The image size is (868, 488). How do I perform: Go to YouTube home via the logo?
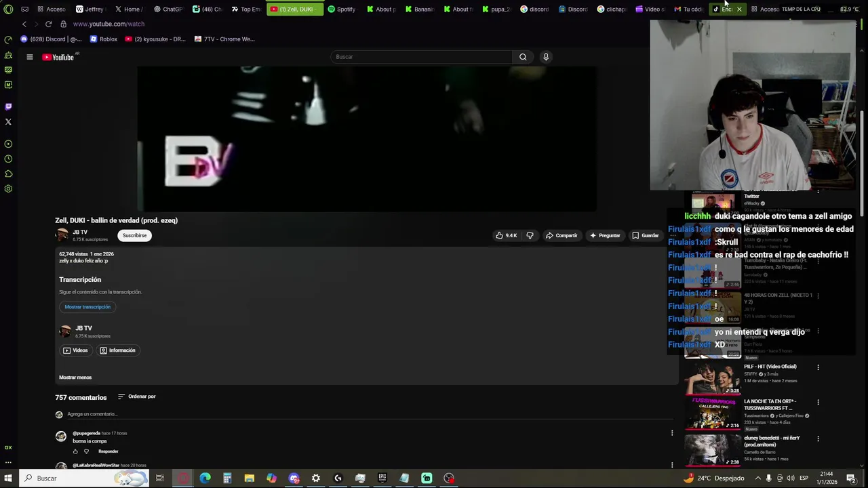coord(58,57)
